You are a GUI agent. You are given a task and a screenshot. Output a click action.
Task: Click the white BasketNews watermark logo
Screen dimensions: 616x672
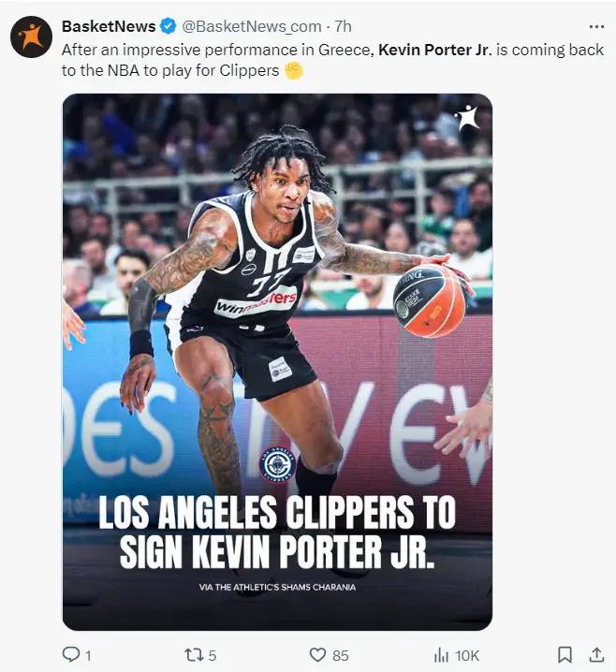[x=467, y=117]
